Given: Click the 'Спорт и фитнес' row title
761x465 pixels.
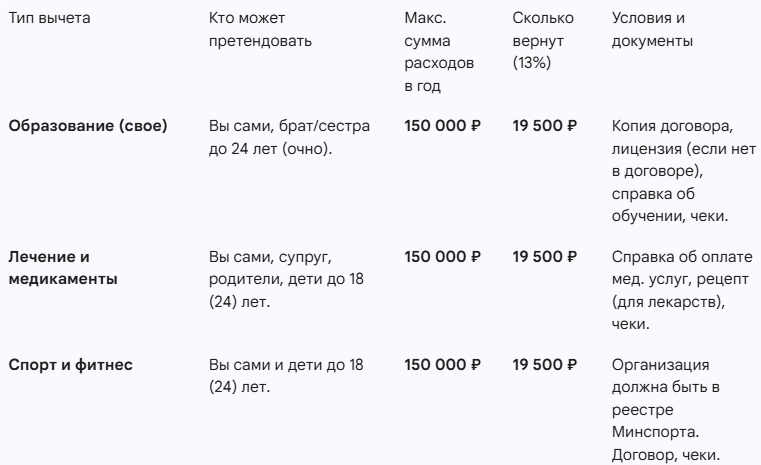Looking at the screenshot, I should point(70,365).
